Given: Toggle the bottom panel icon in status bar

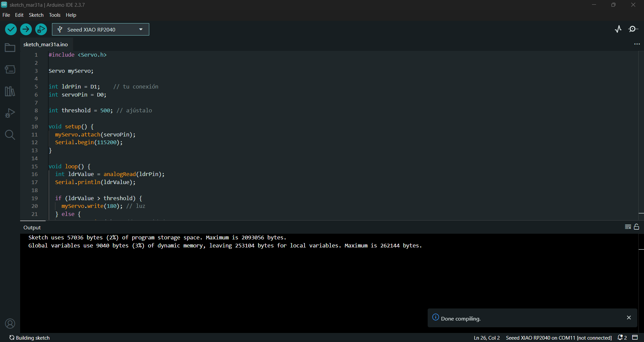Looking at the screenshot, I should 635,338.
